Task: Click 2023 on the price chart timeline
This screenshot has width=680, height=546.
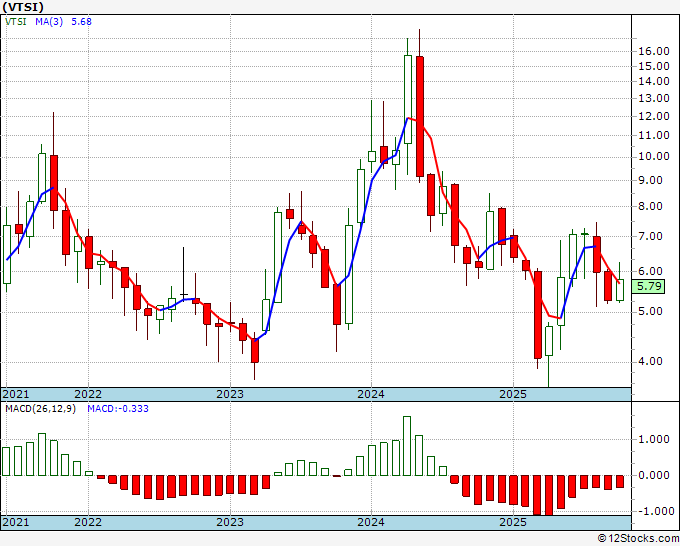Action: click(230, 394)
